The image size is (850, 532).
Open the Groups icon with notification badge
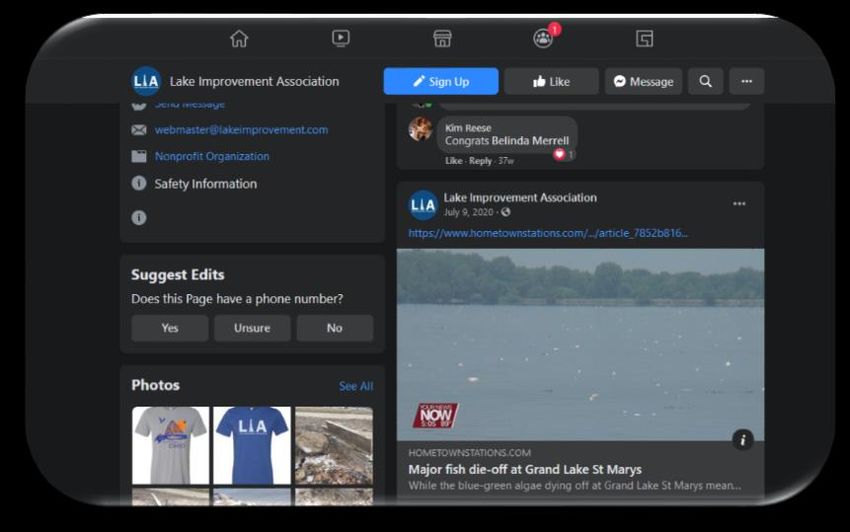pyautogui.click(x=543, y=38)
